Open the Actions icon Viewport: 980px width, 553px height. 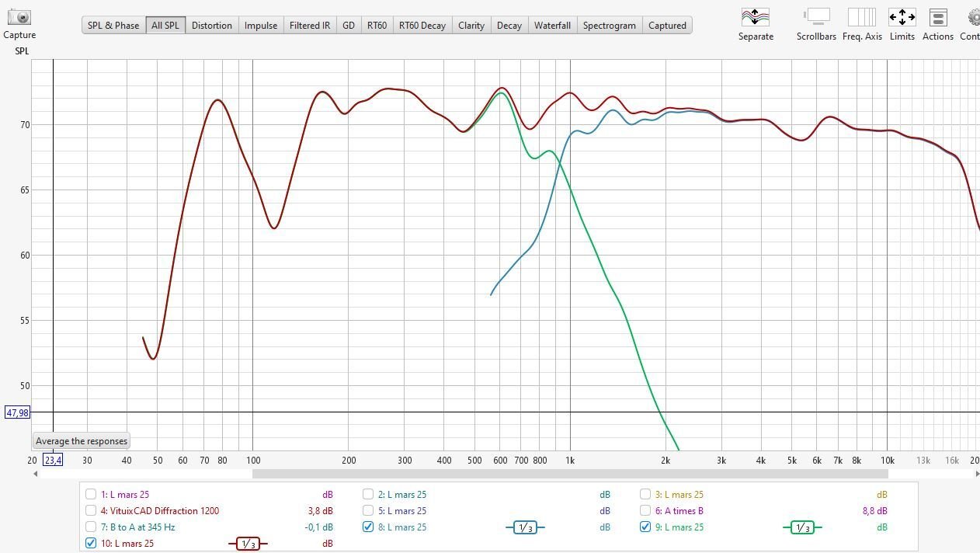click(938, 16)
